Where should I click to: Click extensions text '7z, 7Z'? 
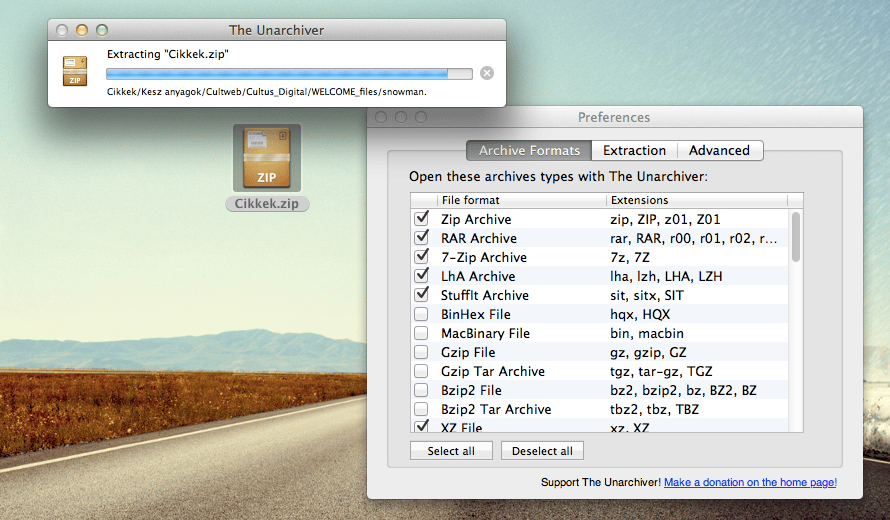point(630,257)
